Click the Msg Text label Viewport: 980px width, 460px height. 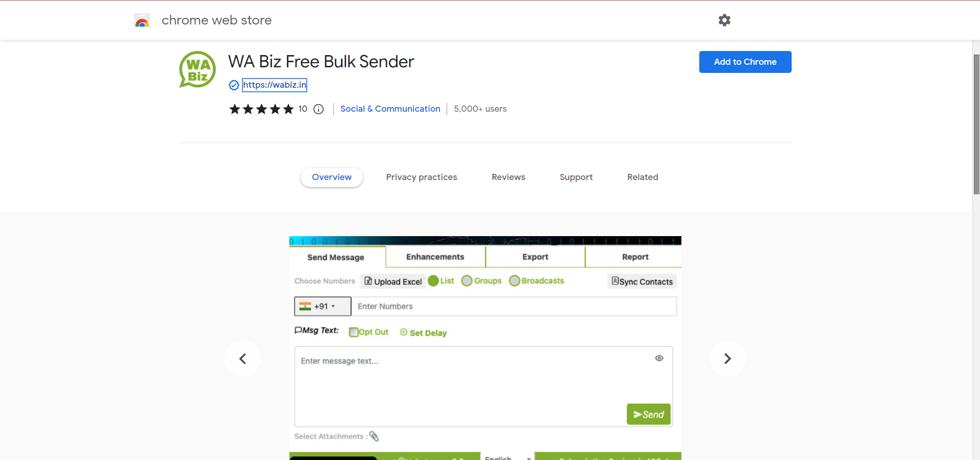[316, 330]
